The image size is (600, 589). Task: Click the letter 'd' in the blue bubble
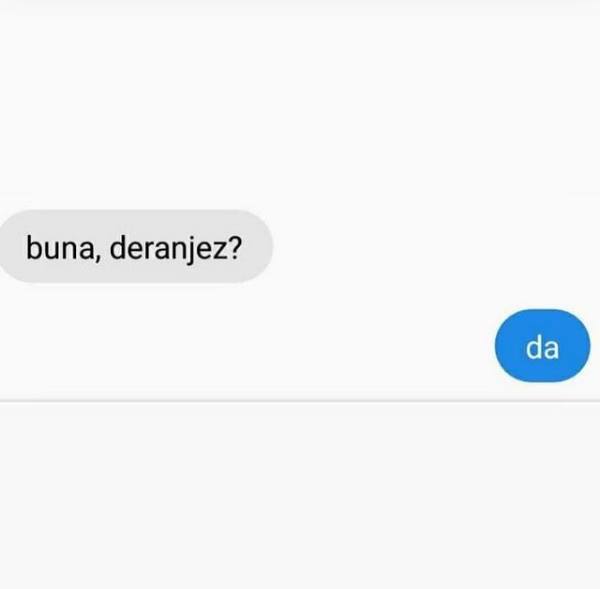[x=533, y=347]
